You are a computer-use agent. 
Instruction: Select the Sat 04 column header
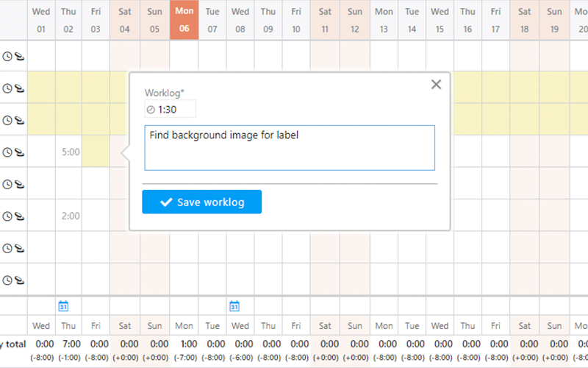click(124, 20)
